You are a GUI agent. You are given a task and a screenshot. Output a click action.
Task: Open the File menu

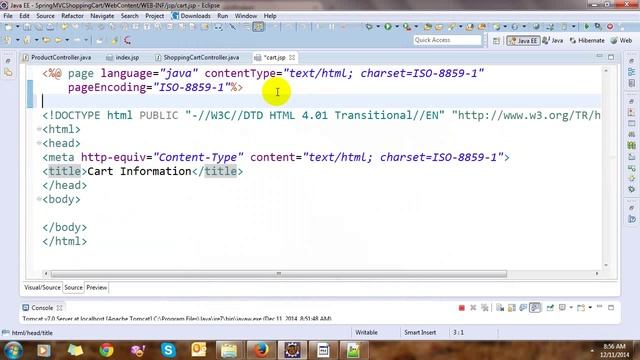8,16
